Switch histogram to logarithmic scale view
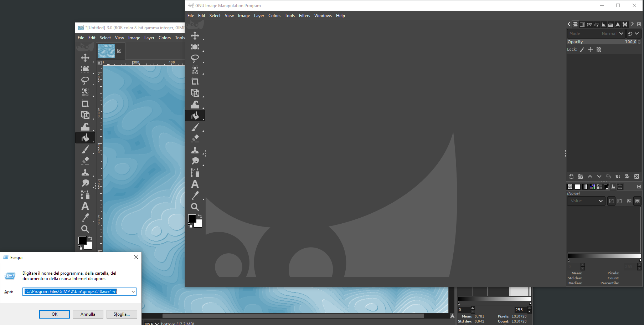The height and width of the screenshot is (325, 644). click(638, 201)
